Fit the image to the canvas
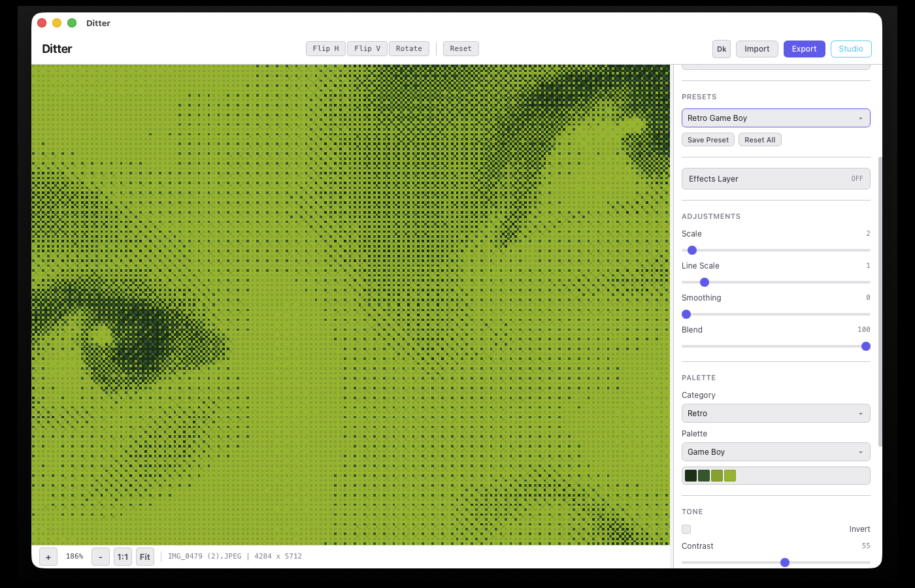 pyautogui.click(x=145, y=557)
